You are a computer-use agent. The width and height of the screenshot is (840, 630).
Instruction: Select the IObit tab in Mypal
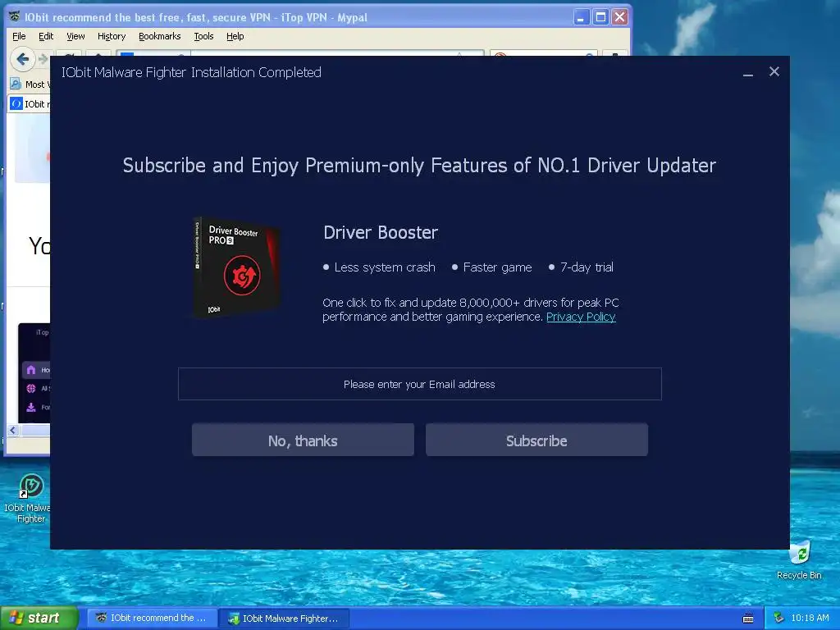pos(30,104)
